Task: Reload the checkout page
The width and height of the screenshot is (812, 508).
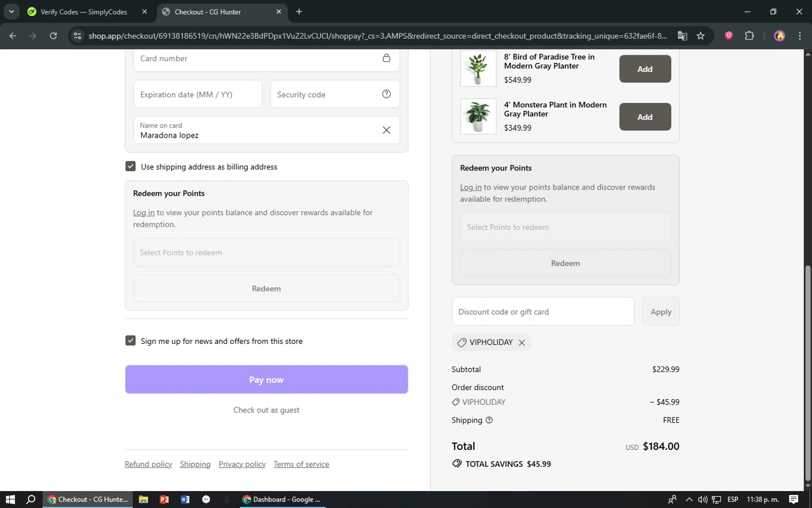Action: coord(53,36)
